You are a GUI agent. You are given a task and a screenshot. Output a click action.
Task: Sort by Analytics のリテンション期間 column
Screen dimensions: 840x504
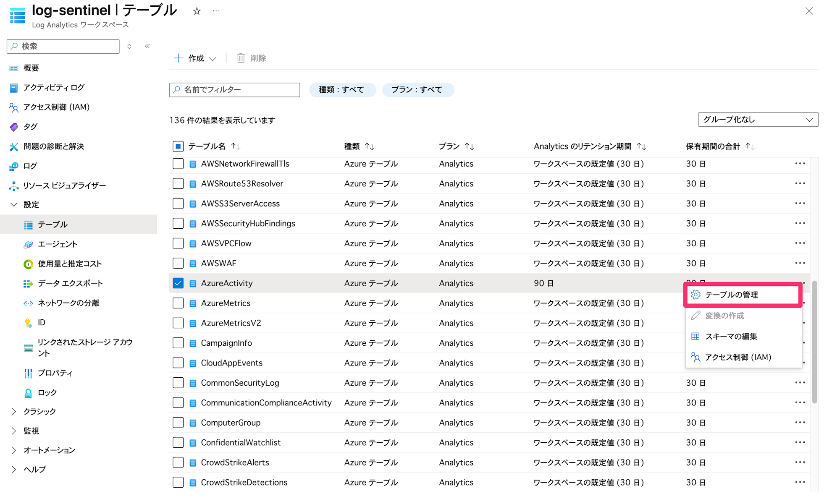click(590, 146)
